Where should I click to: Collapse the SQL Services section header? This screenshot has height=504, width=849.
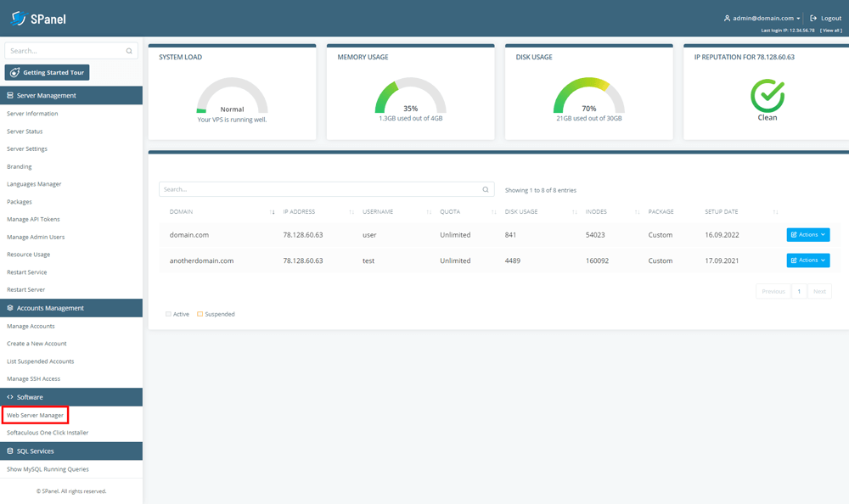tap(71, 451)
